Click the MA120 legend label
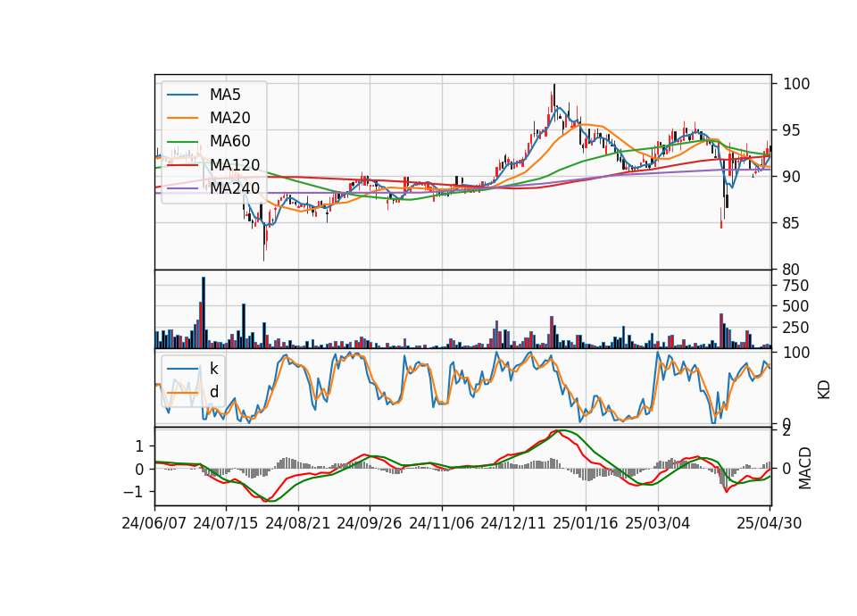 (x=235, y=164)
